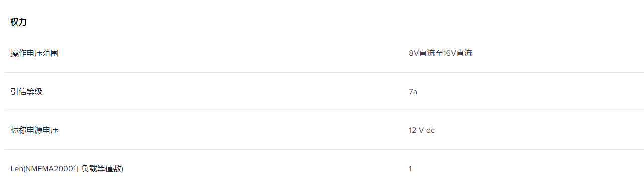Click the word NMEMA2000 in the last row

(x=49, y=169)
